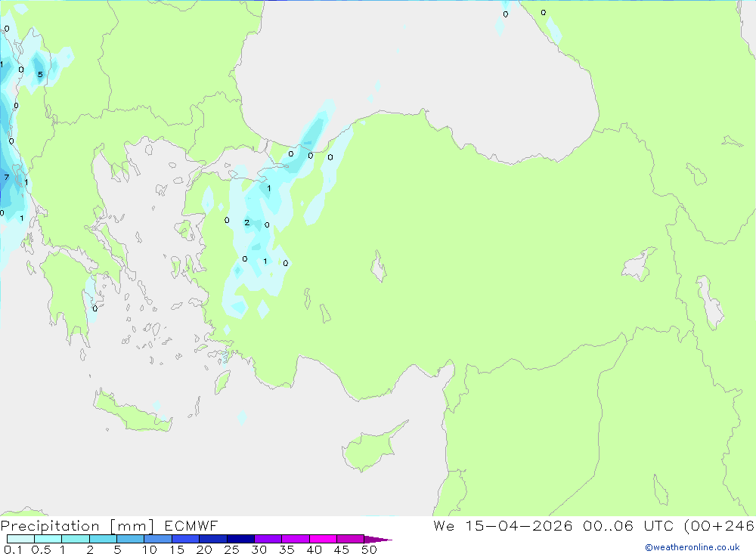Click the '10' legend scale label
Image resolution: width=756 pixels, height=554 pixels.
[150, 549]
